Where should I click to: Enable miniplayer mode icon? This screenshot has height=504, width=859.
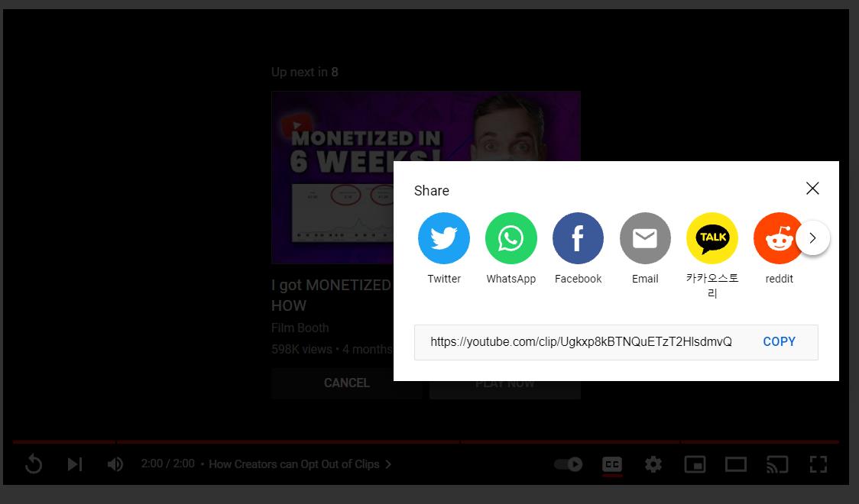[695, 464]
